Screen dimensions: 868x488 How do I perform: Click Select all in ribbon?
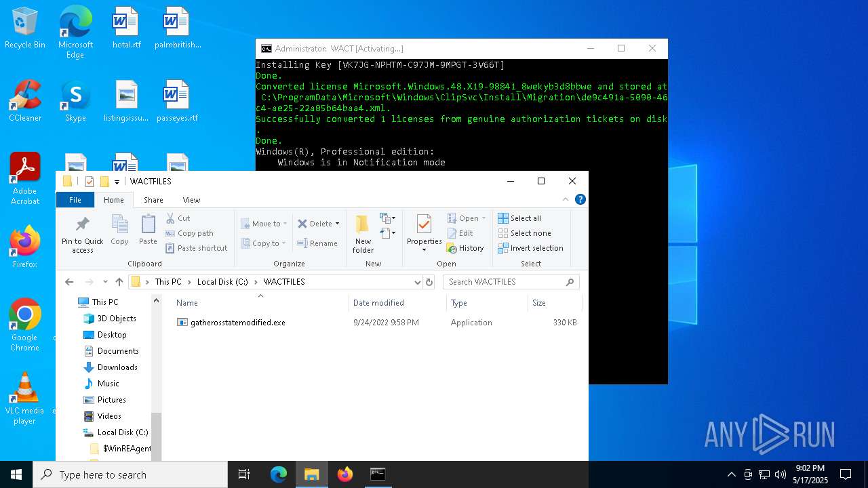coord(519,218)
